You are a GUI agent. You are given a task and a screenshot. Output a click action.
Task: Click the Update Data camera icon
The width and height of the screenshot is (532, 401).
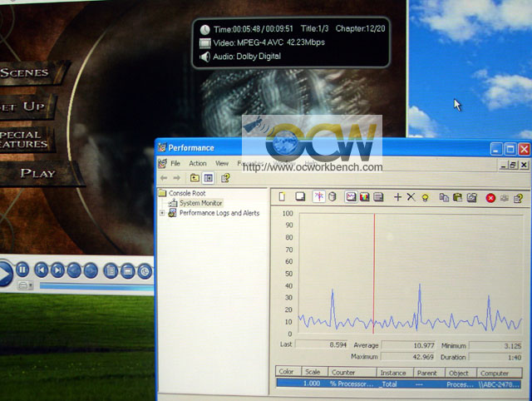point(505,198)
